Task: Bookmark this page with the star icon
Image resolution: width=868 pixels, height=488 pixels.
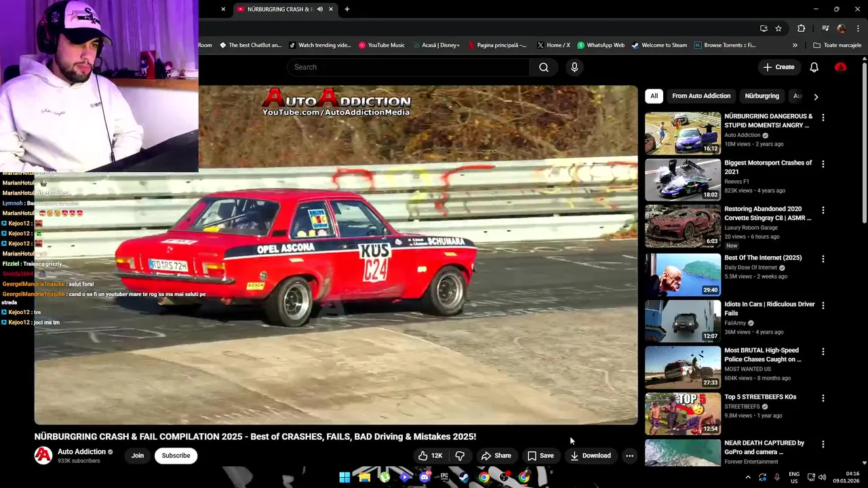Action: [778, 28]
